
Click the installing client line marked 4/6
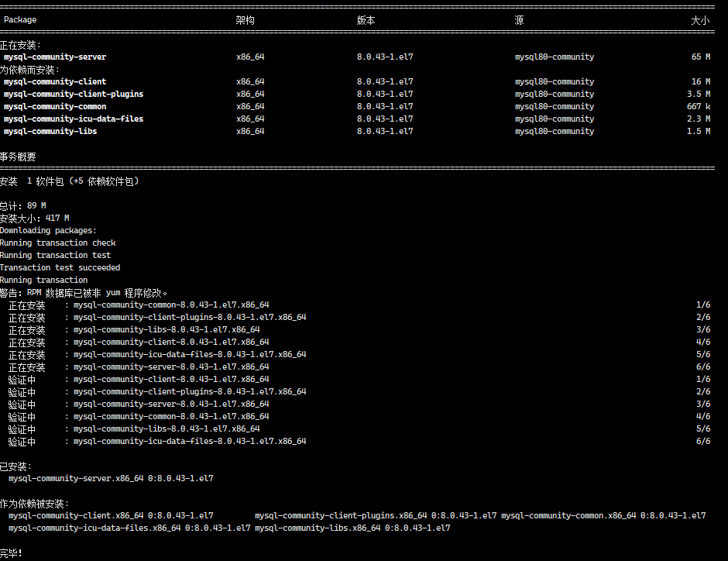pos(359,342)
